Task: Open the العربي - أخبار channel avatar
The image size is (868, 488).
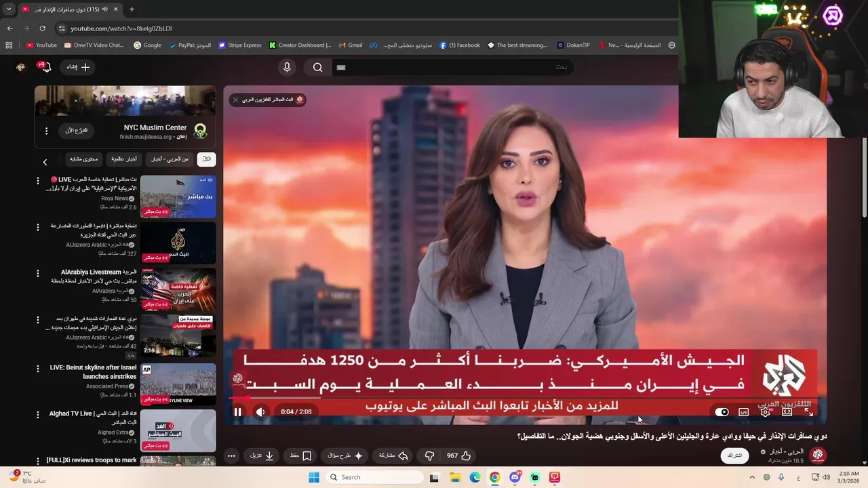Action: (x=818, y=455)
